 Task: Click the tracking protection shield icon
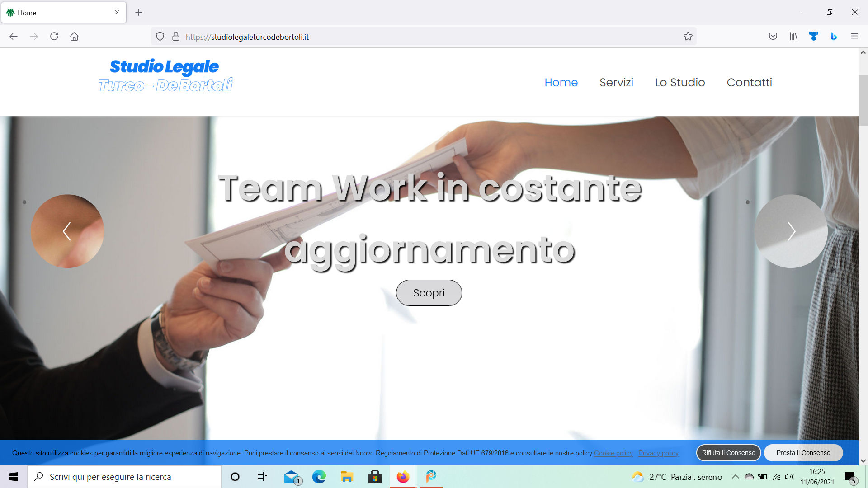pos(160,36)
